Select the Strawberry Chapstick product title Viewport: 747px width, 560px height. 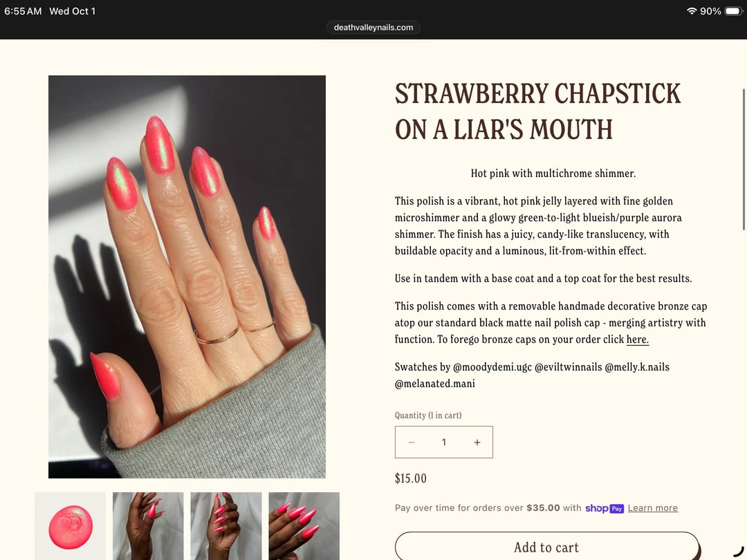[538, 111]
